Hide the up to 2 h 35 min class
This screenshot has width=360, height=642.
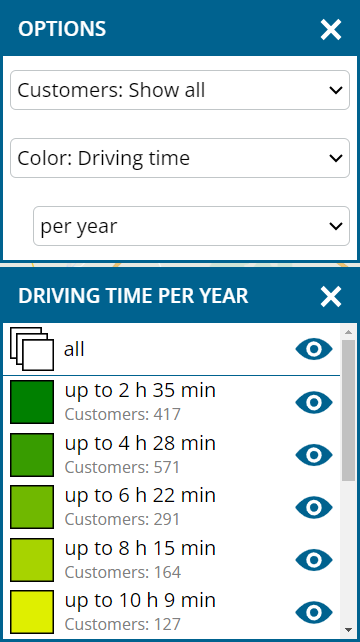coord(314,402)
